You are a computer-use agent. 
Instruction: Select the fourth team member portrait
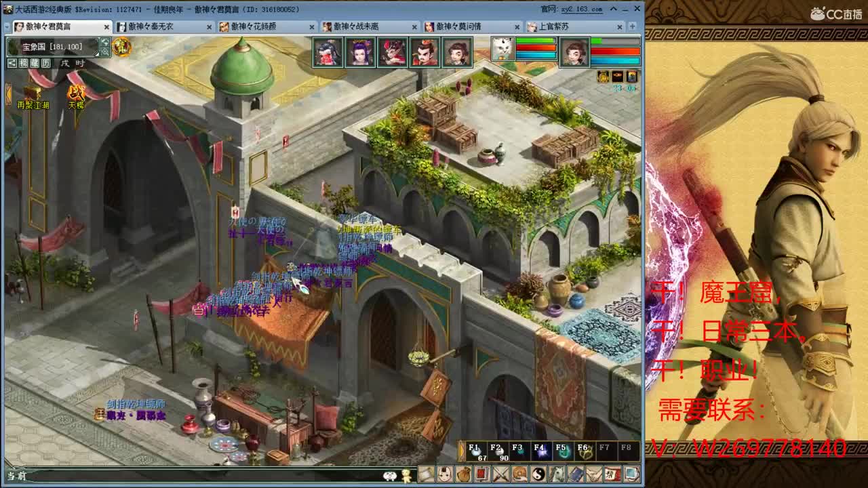click(425, 52)
